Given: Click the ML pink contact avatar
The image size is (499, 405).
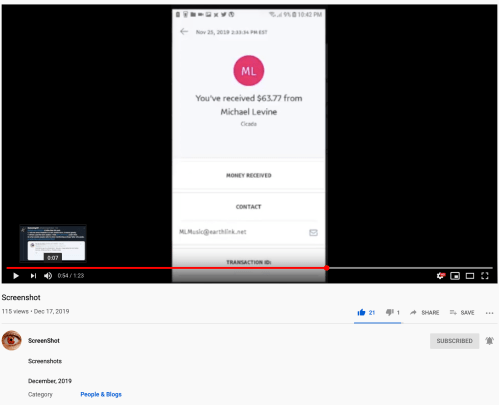Looking at the screenshot, I should pyautogui.click(x=249, y=71).
